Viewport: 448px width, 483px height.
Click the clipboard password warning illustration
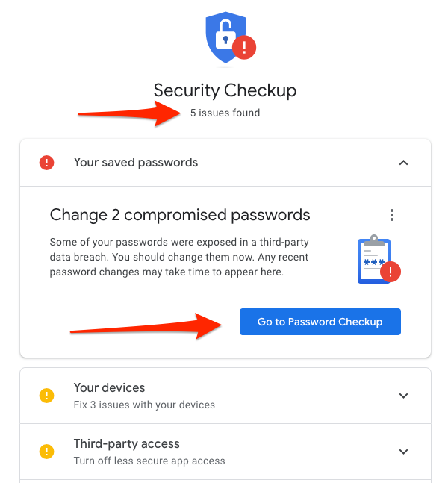pos(379,259)
